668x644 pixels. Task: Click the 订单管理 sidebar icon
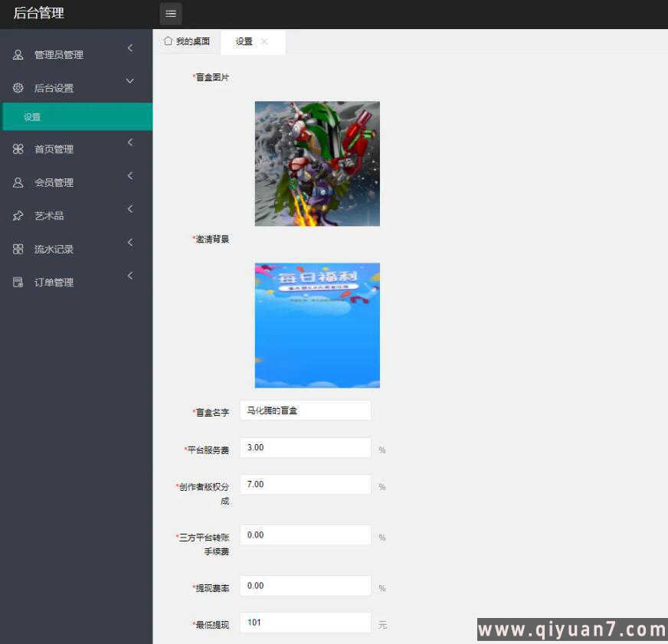pyautogui.click(x=18, y=283)
